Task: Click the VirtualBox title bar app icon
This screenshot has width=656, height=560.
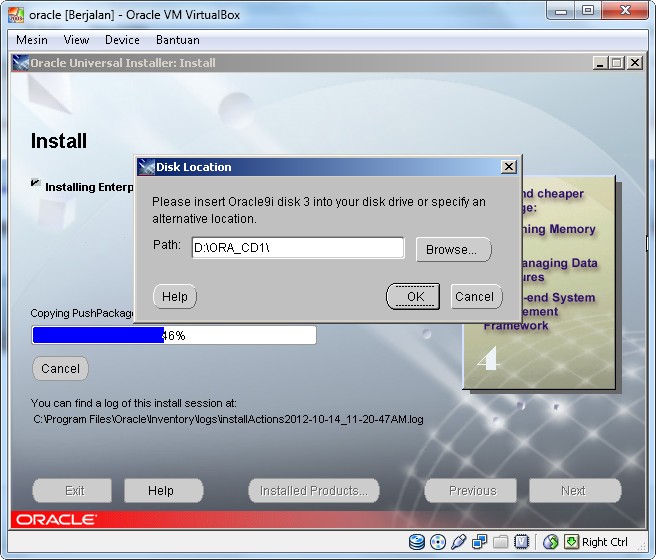Action: click(16, 15)
